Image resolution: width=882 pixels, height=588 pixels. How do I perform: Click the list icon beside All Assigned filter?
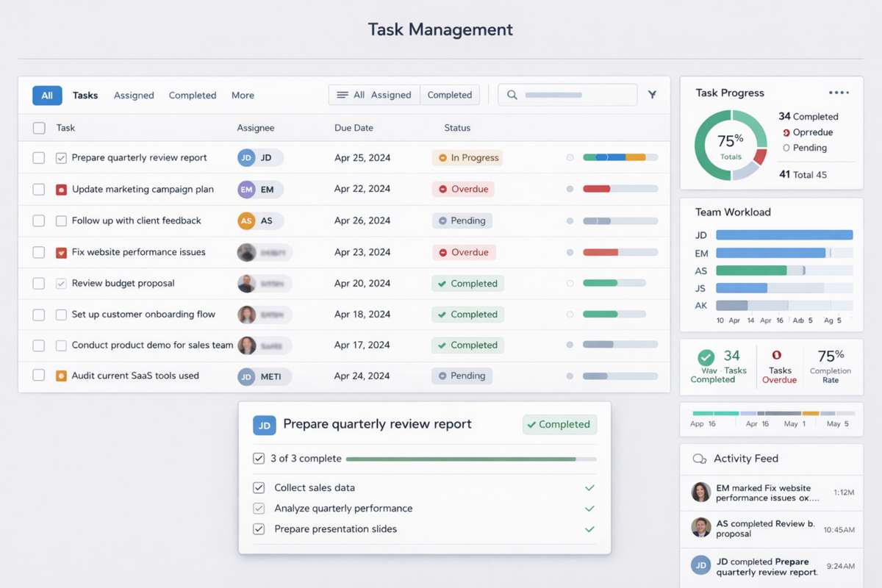(342, 94)
